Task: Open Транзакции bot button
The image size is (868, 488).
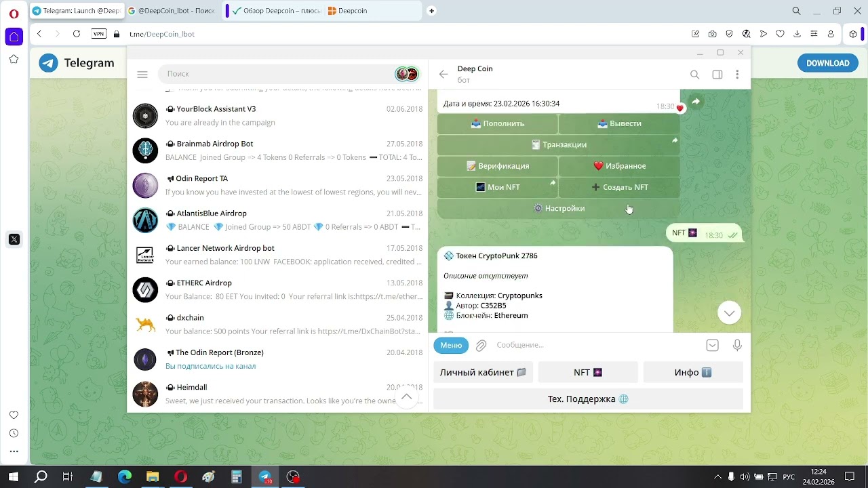Action: coord(558,144)
